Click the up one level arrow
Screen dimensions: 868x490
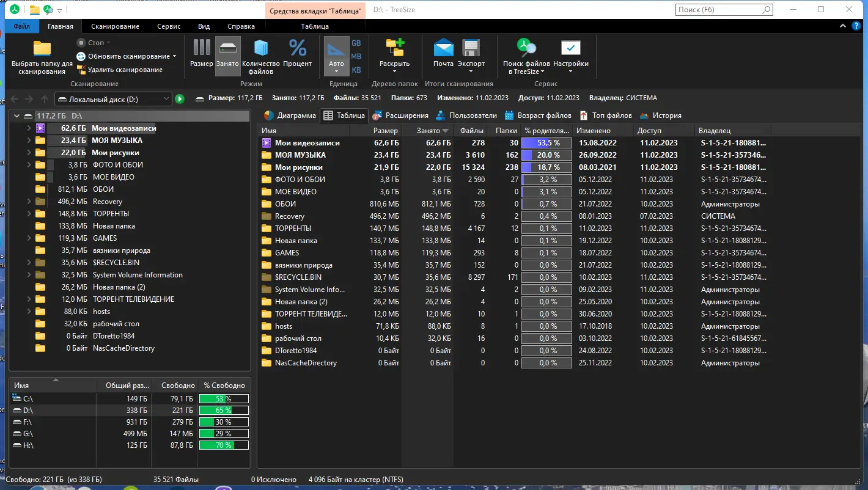click(45, 98)
